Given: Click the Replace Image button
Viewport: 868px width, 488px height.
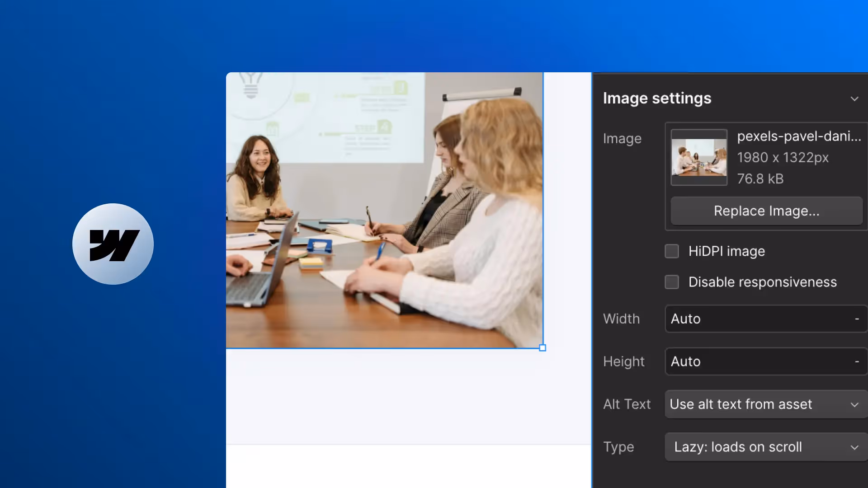Looking at the screenshot, I should pos(766,211).
